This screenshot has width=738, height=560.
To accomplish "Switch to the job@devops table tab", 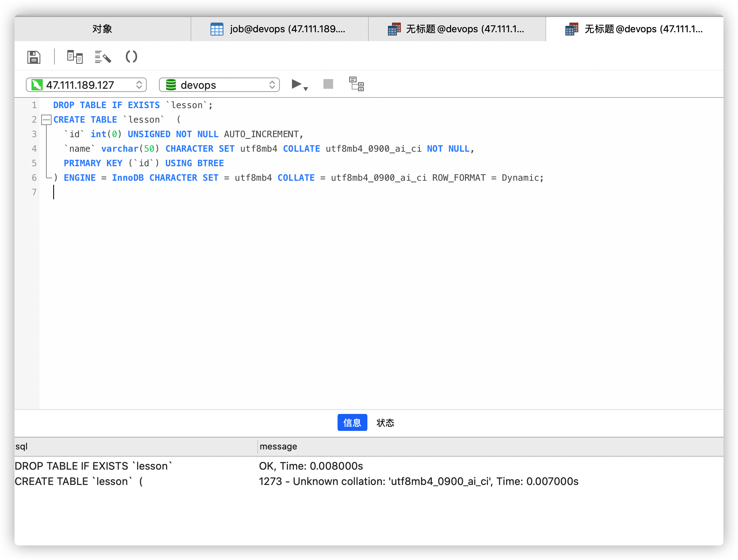I will (279, 29).
